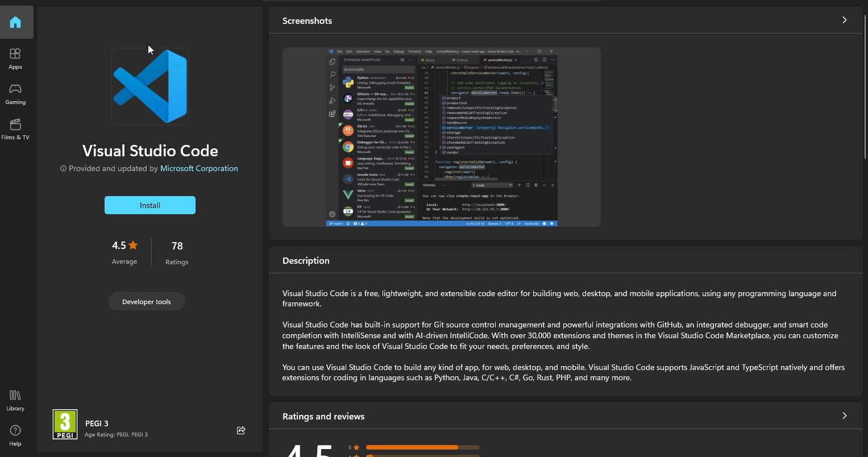Click the 78 Ratings count
The width and height of the screenshot is (868, 457).
[x=177, y=252]
